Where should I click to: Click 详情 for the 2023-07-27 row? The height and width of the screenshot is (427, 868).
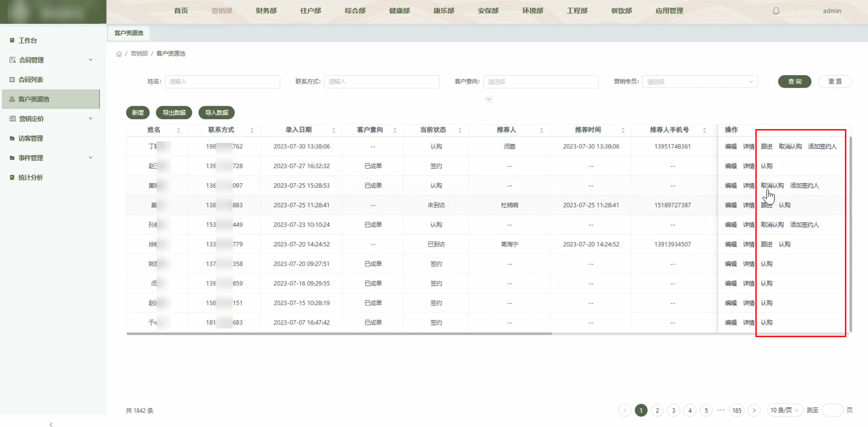click(x=749, y=166)
